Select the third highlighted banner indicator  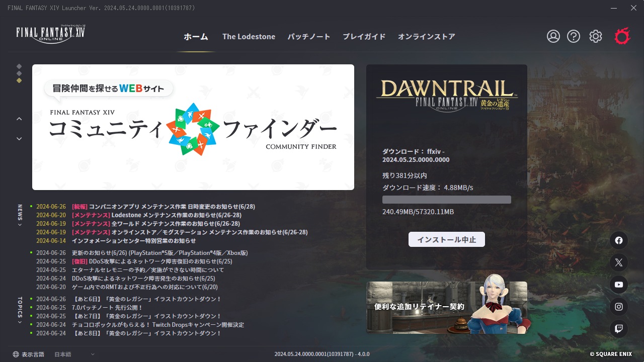19,80
